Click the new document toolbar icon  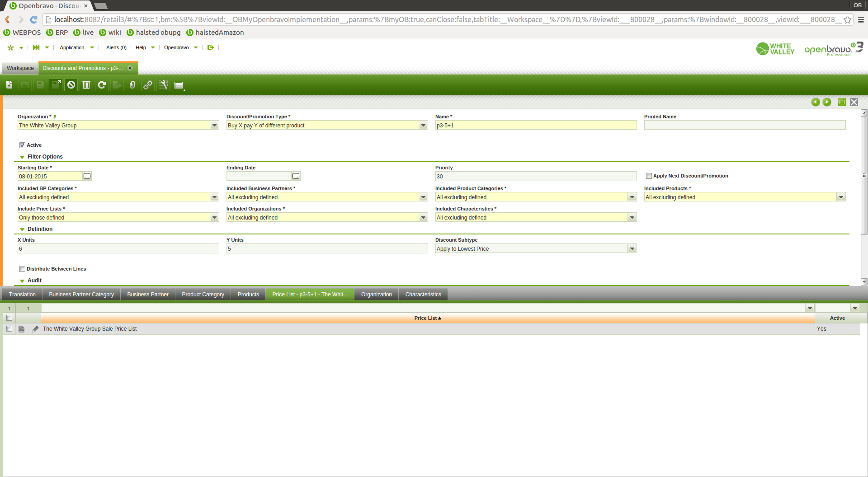click(x=9, y=85)
